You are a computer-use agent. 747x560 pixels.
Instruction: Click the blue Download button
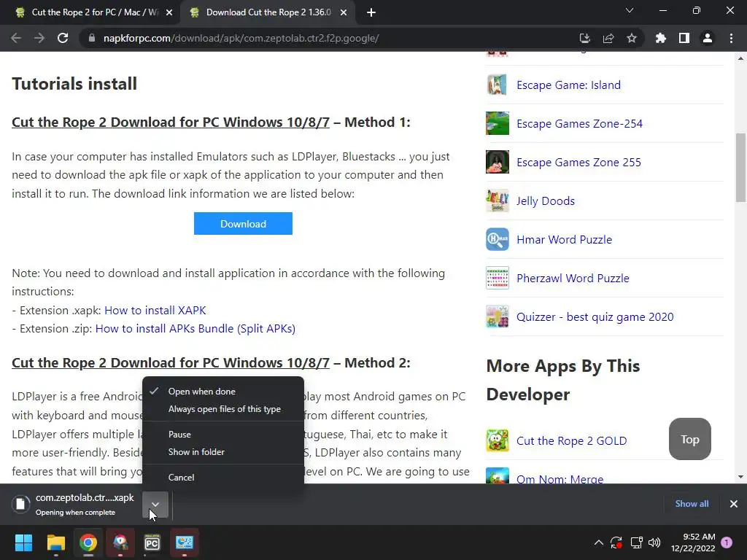click(x=243, y=223)
